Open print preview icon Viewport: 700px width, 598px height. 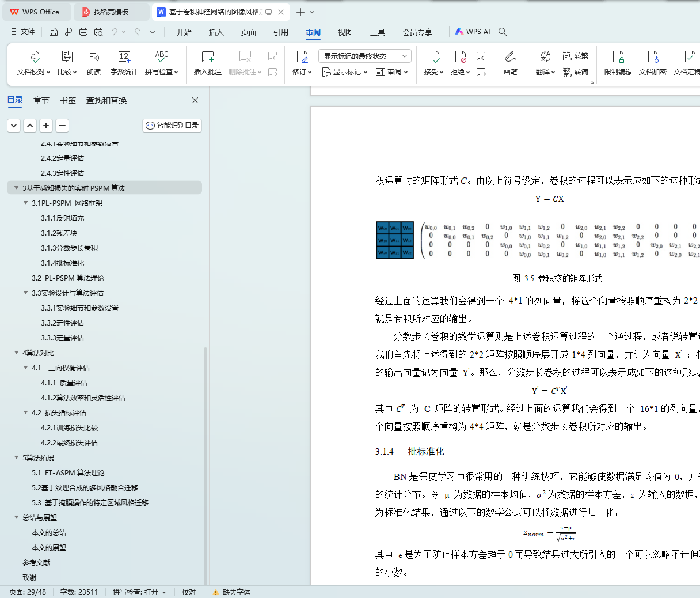tap(98, 32)
